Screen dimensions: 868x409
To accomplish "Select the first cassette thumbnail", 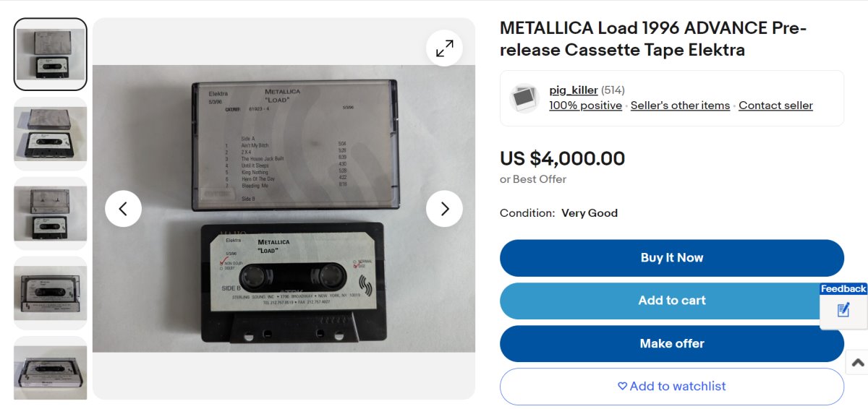I will click(51, 54).
